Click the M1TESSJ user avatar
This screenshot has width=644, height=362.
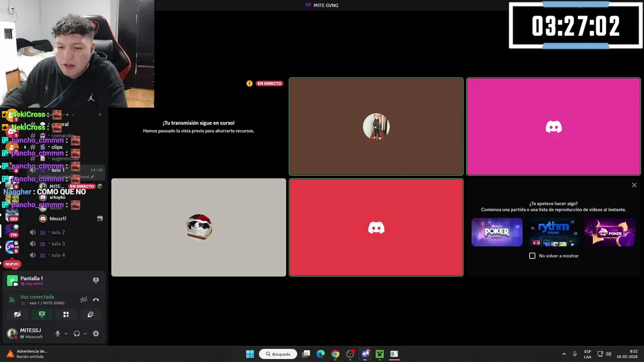(12, 333)
